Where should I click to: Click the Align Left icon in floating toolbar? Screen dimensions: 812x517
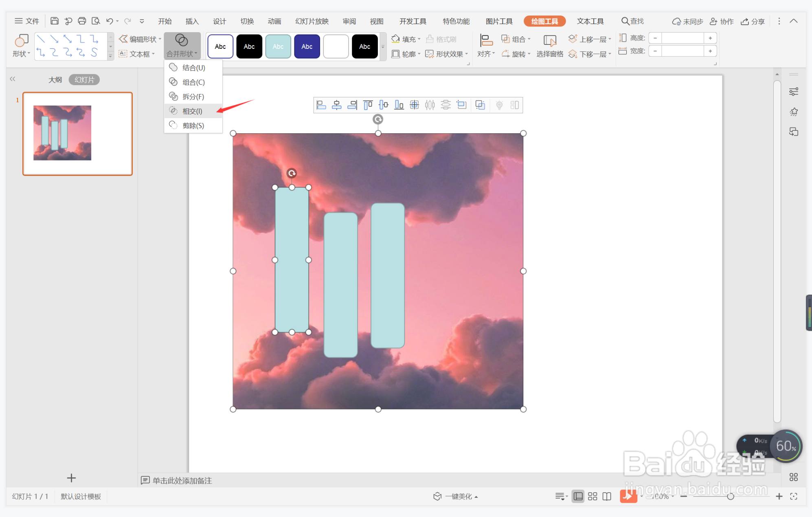[x=321, y=105]
